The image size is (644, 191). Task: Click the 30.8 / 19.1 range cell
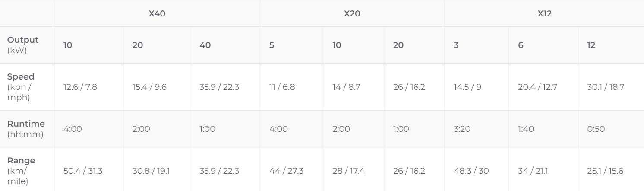151,171
